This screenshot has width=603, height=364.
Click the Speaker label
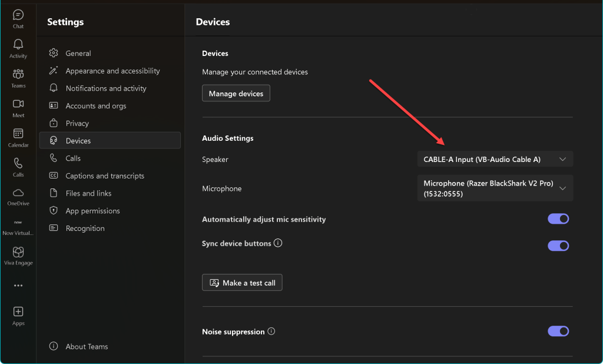215,159
